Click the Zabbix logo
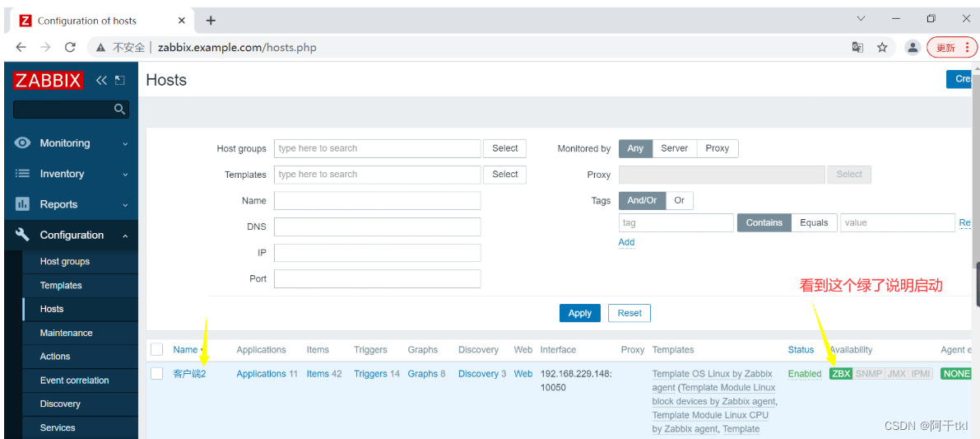Viewport: 980px width, 439px height. (48, 80)
